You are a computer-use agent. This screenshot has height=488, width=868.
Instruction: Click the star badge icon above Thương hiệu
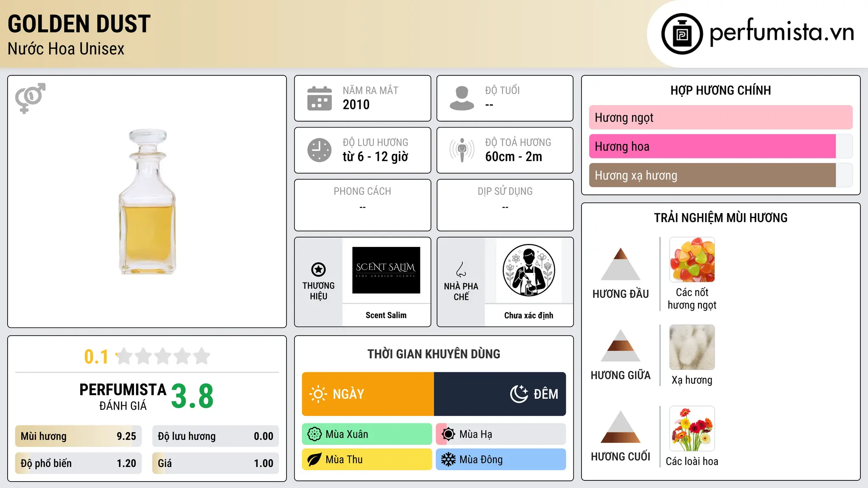click(x=318, y=269)
